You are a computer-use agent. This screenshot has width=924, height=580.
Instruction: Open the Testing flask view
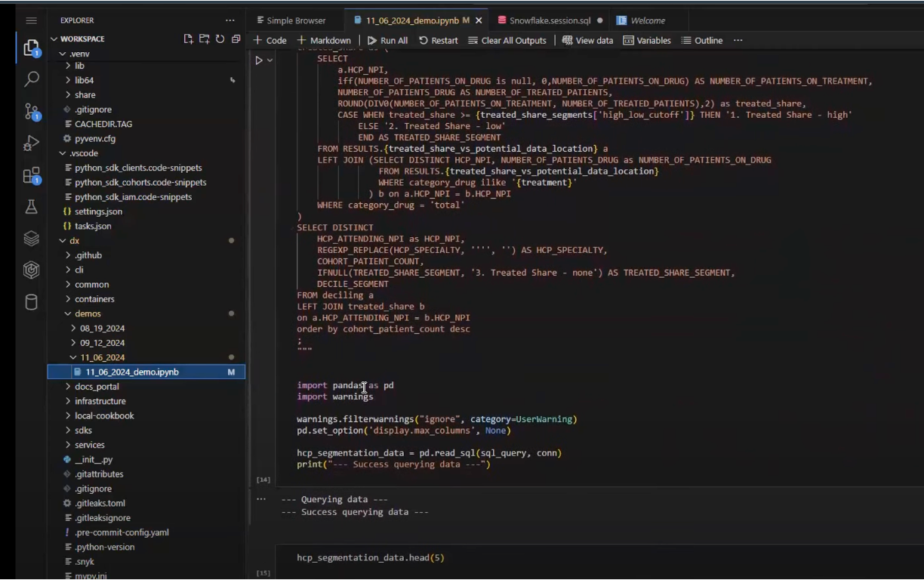click(x=31, y=206)
